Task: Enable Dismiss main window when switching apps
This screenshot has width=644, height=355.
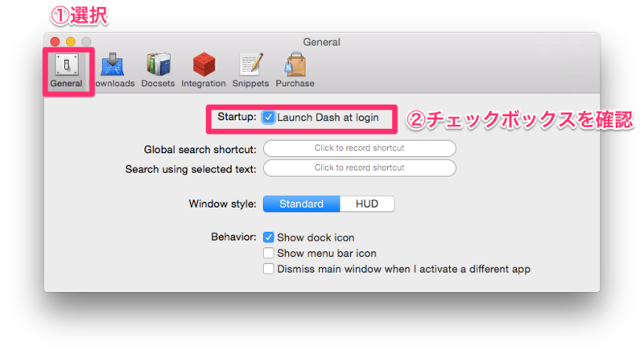Action: (268, 269)
